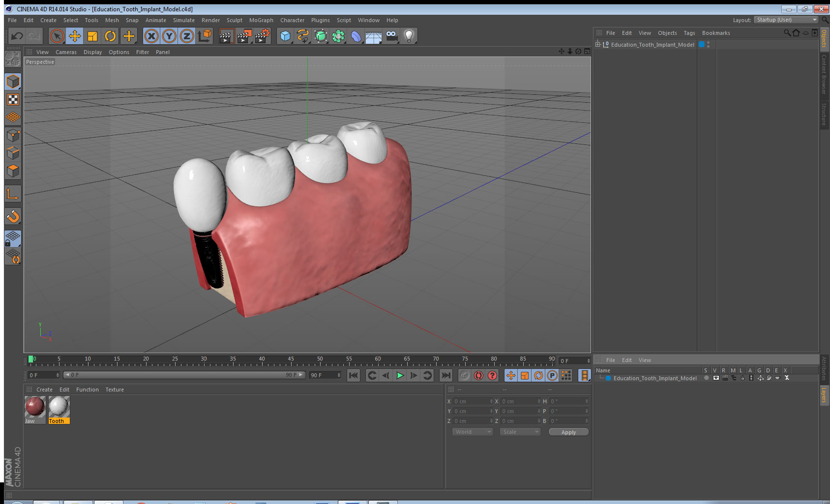This screenshot has width=830, height=504.
Task: Toggle layer solo dot for model layer
Action: coord(707,378)
